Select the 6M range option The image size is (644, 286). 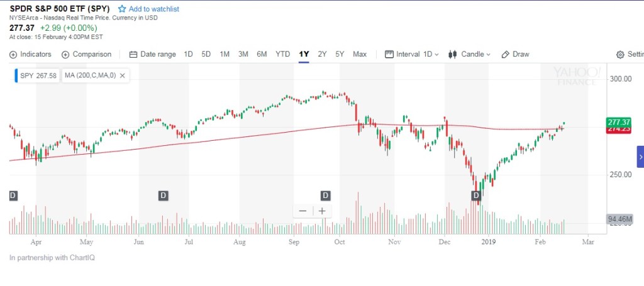coord(262,54)
